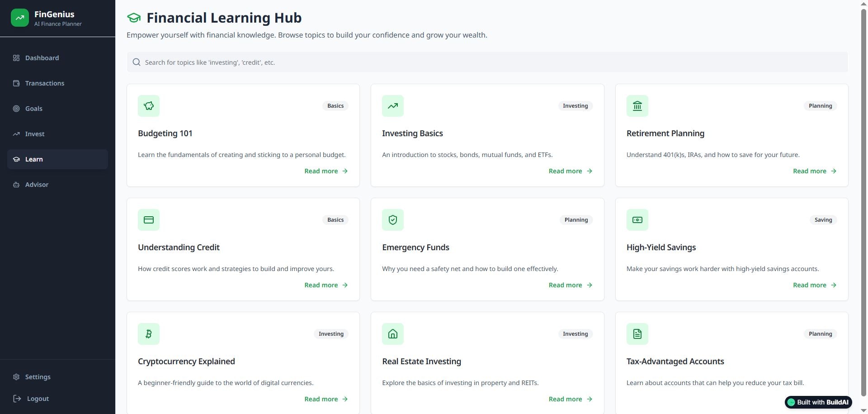This screenshot has height=414, width=868.
Task: Click the Goals target icon in sidebar
Action: coord(16,109)
